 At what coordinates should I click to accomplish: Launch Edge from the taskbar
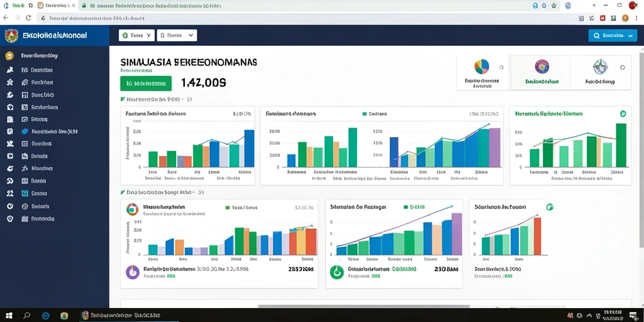[45, 316]
